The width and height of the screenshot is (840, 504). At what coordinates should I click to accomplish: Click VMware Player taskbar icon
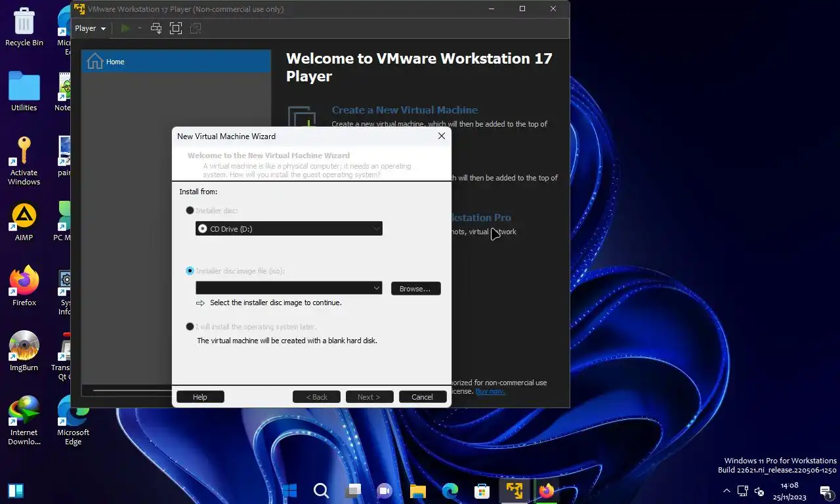[x=514, y=490]
